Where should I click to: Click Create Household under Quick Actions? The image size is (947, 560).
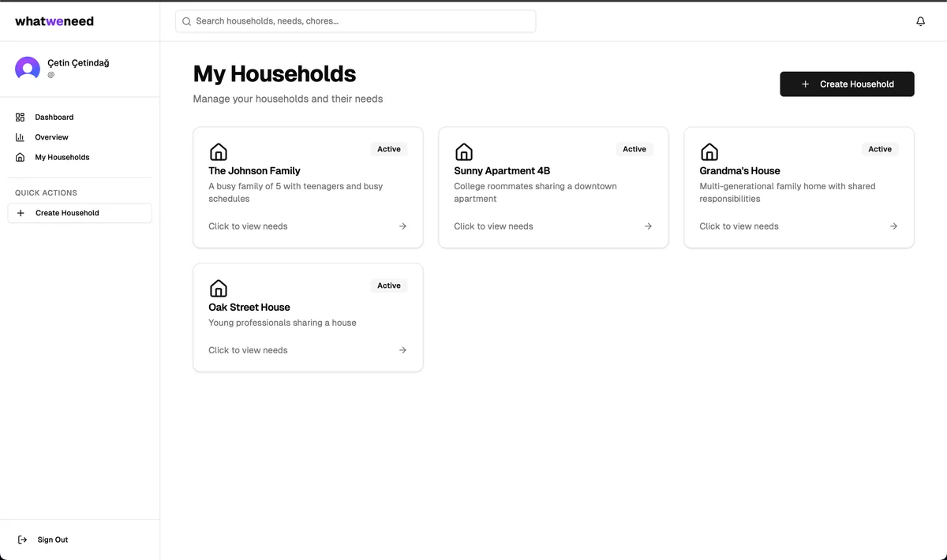click(x=79, y=213)
